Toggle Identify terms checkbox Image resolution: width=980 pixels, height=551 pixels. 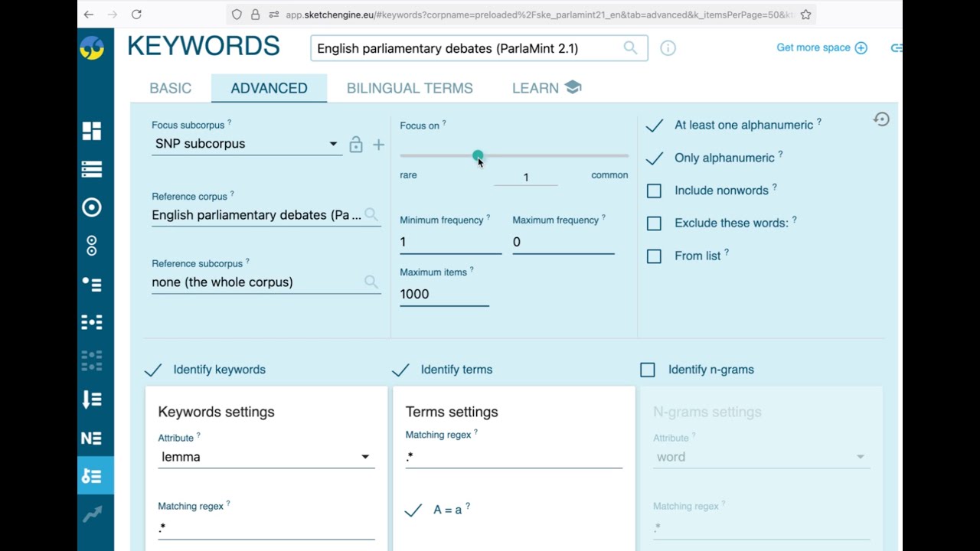[x=400, y=370]
